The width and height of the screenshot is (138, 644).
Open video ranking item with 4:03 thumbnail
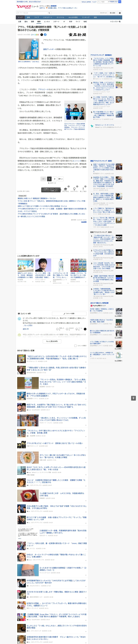click(119, 238)
